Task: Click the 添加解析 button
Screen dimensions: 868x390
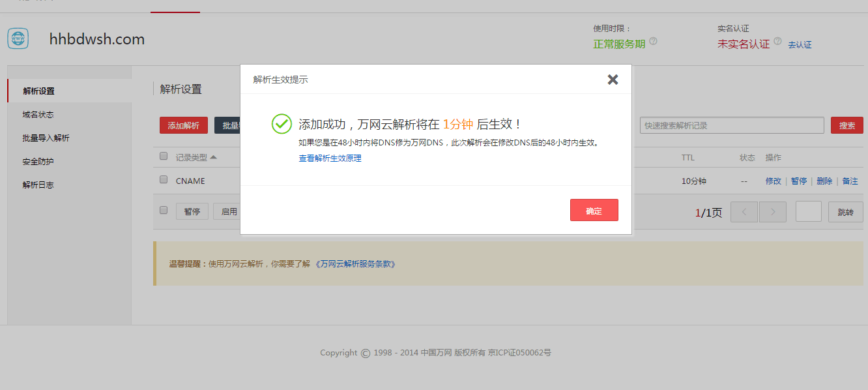Action: (x=183, y=125)
